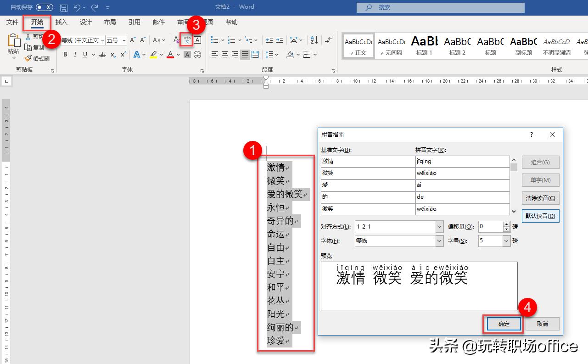588x364 pixels.
Task: Apply yellow text highlight color
Action: tap(153, 54)
